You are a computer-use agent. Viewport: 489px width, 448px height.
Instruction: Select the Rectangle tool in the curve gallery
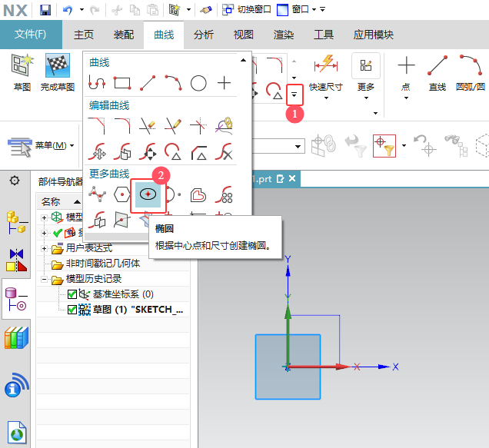122,83
